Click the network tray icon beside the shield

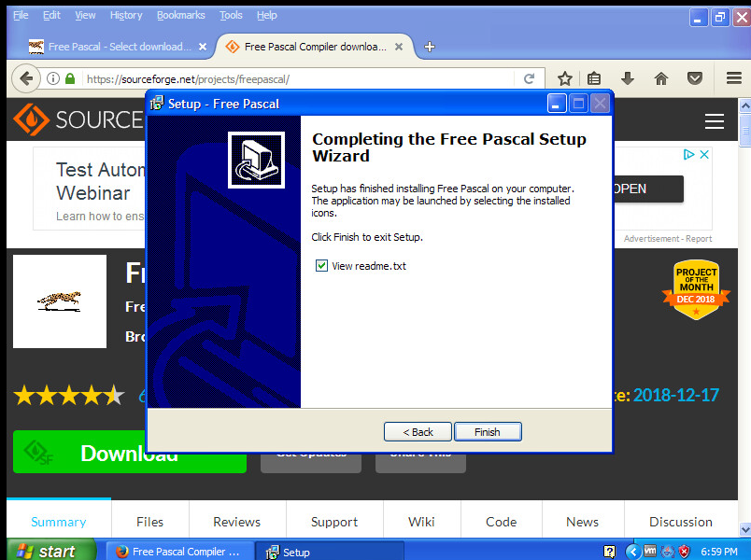668,552
